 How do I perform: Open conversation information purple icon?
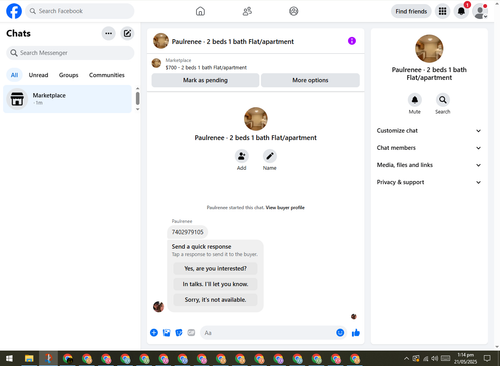(x=352, y=41)
